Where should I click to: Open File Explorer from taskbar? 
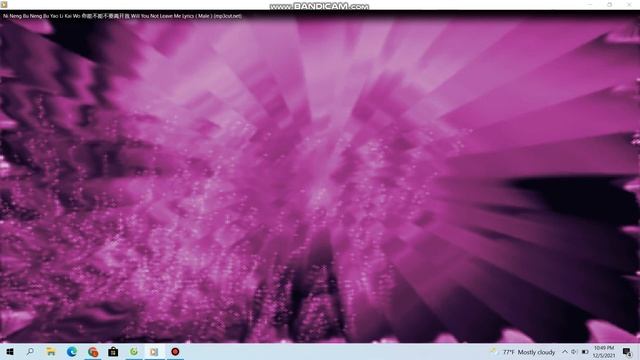[x=51, y=351]
